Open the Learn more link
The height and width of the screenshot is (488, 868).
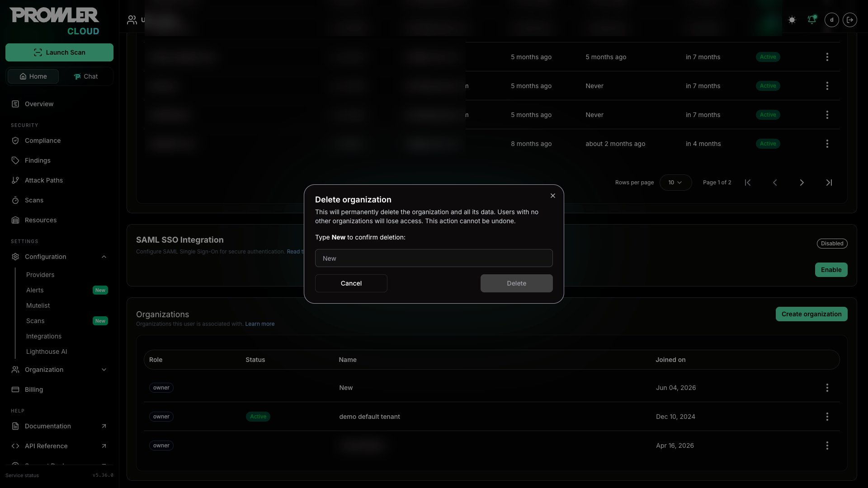259,324
